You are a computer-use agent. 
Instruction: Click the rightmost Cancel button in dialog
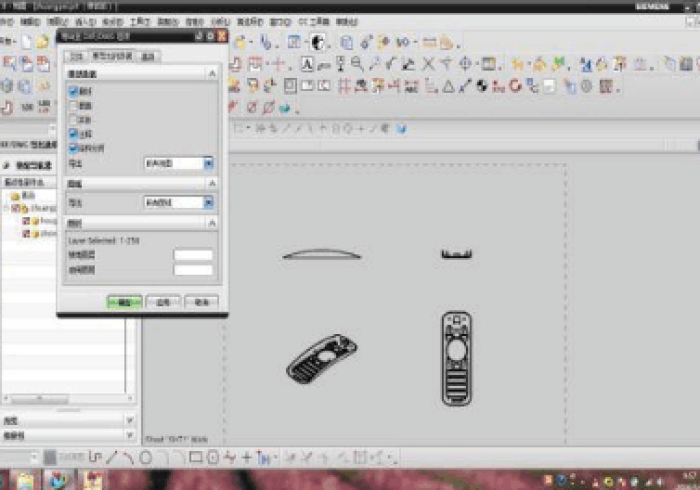201,300
